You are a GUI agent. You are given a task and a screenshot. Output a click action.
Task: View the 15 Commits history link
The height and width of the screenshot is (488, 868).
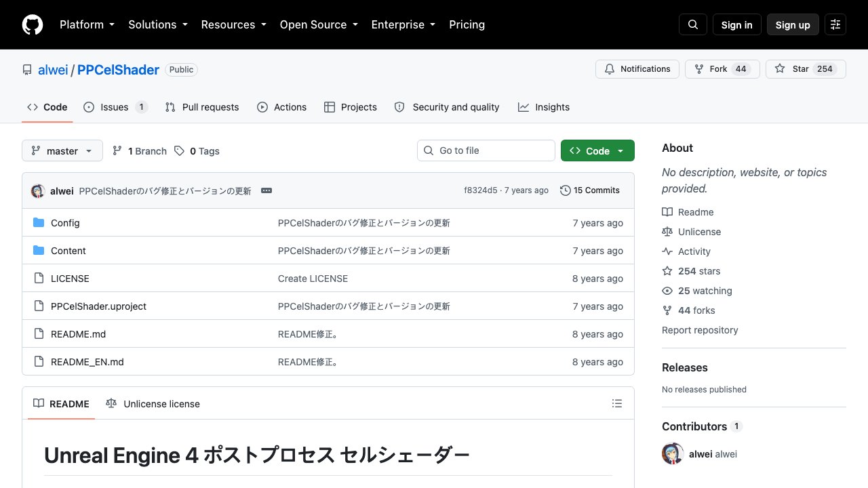(590, 190)
